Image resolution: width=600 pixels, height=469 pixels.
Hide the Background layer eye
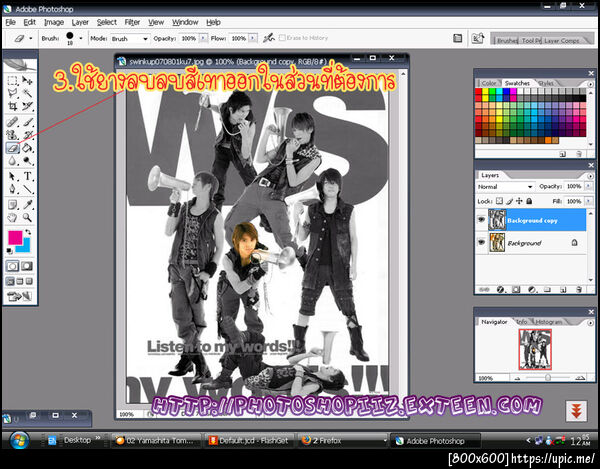tap(481, 242)
